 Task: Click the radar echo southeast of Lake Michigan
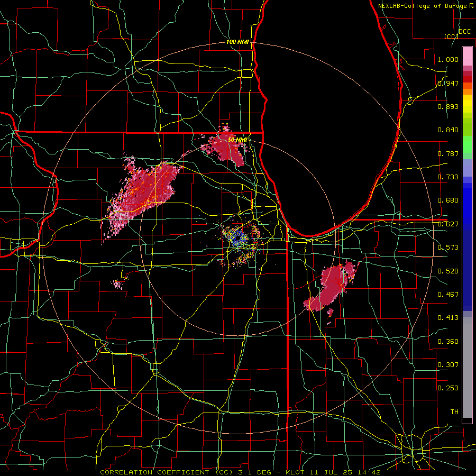coord(331,287)
